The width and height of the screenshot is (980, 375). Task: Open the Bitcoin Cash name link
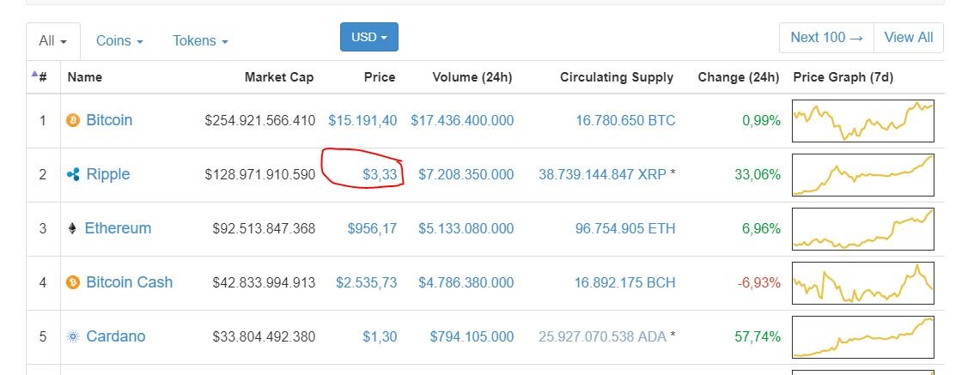click(130, 282)
